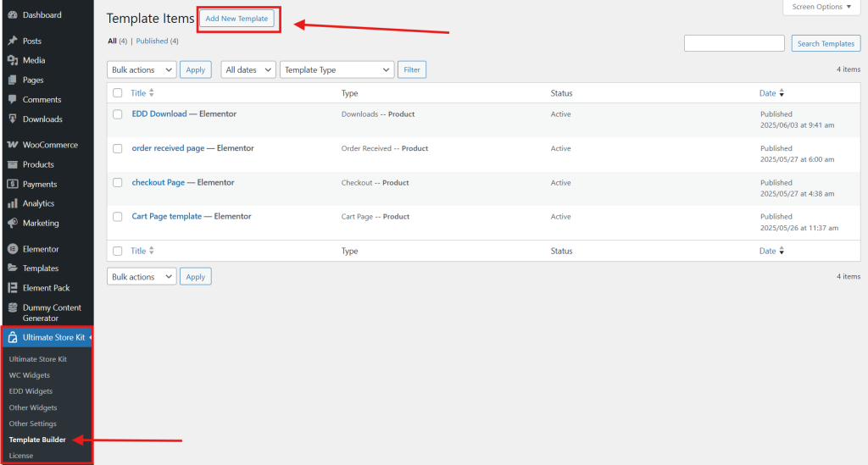Click the Templates folder icon
Viewport: 868px width, 465px height.
[x=12, y=268]
